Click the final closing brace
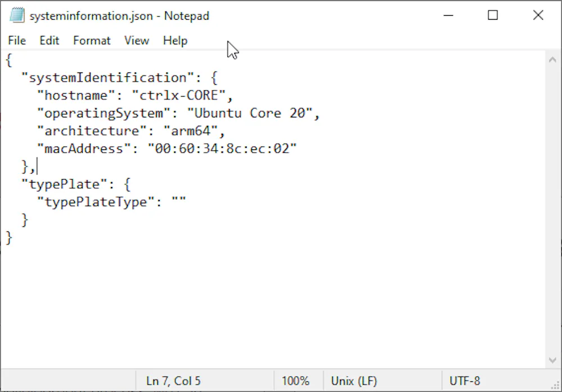Image resolution: width=562 pixels, height=392 pixels. tap(9, 238)
